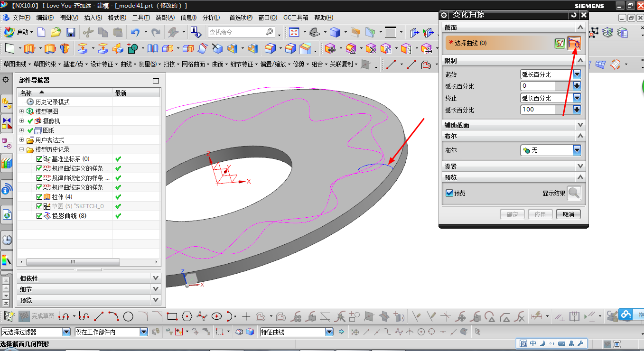The height and width of the screenshot is (351, 644).
Task: Click the sketch section icon in 截面 row
Action: pos(560,43)
